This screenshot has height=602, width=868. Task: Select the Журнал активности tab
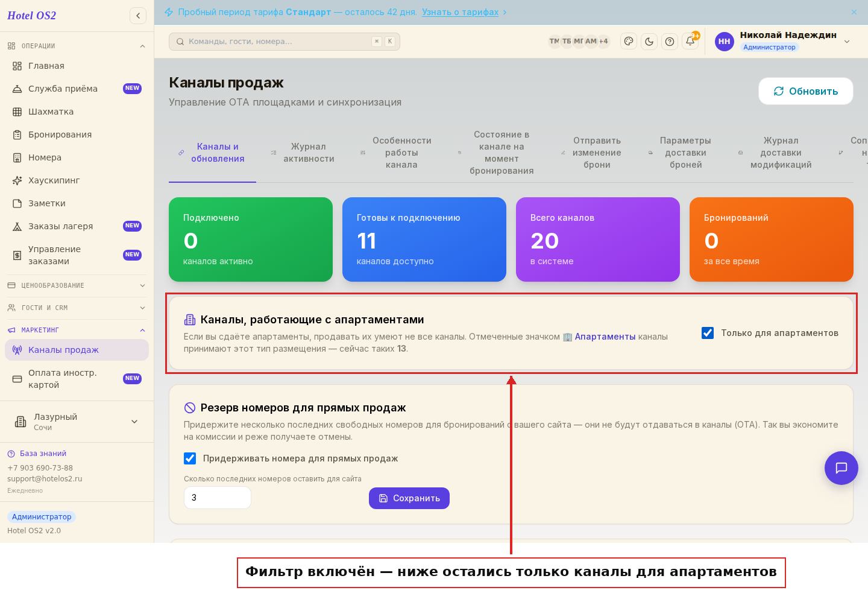click(x=303, y=153)
